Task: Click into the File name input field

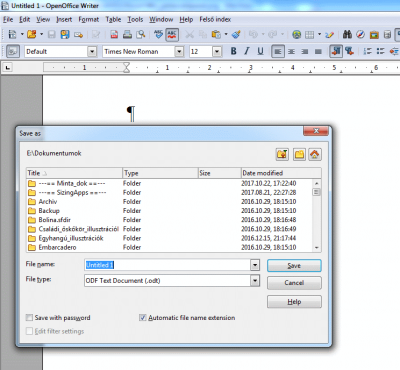Action: 168,265
